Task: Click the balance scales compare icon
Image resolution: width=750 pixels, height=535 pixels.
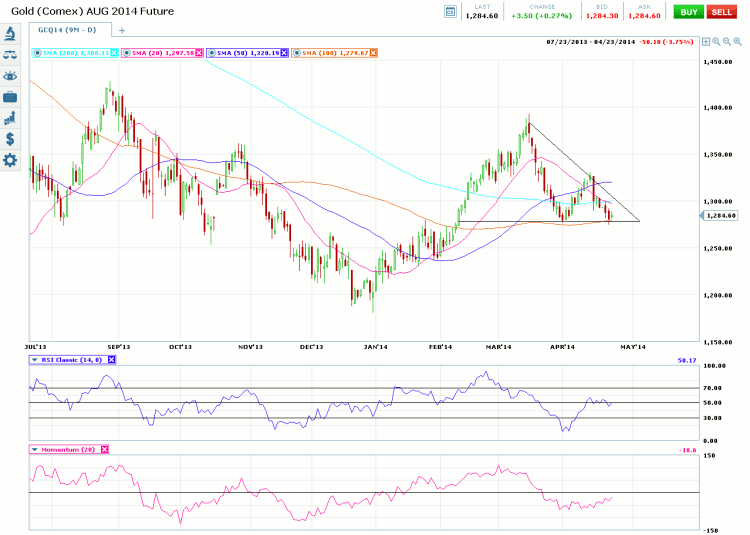Action: pyautogui.click(x=10, y=55)
